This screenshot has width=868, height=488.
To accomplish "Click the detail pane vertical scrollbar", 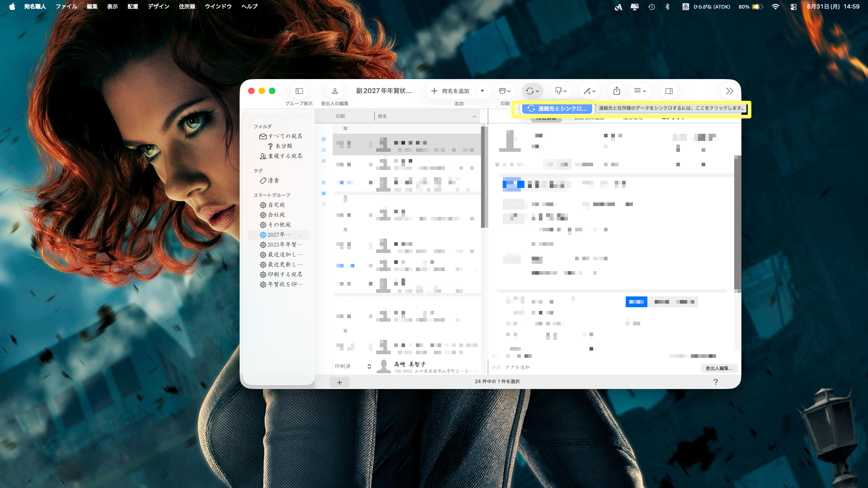I will tap(737, 224).
